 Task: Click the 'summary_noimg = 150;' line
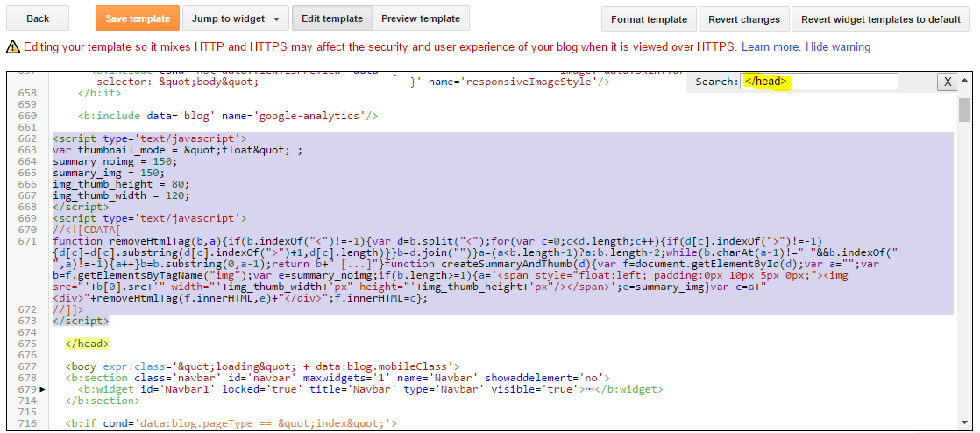pyautogui.click(x=115, y=161)
